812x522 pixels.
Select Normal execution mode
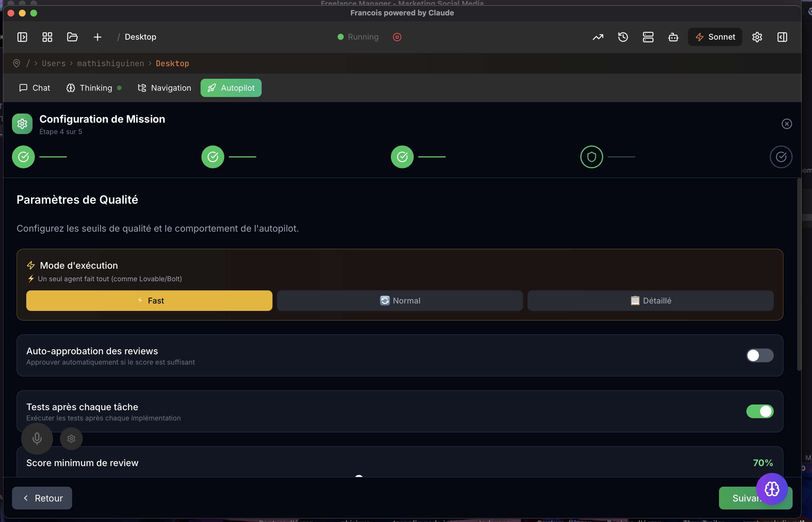point(400,301)
